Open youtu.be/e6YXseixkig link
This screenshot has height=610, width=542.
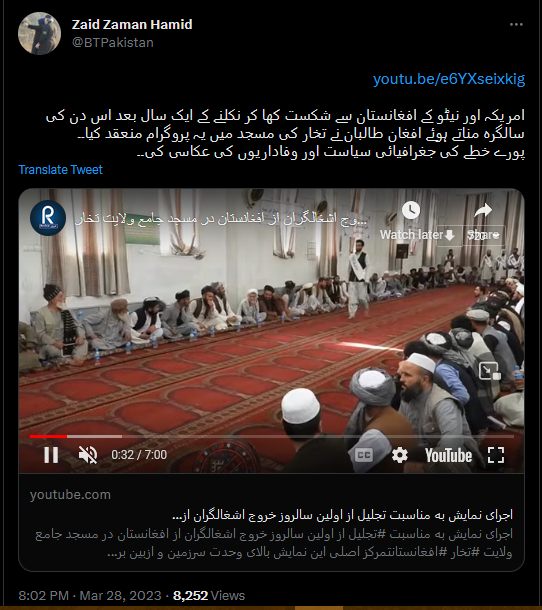449,79
